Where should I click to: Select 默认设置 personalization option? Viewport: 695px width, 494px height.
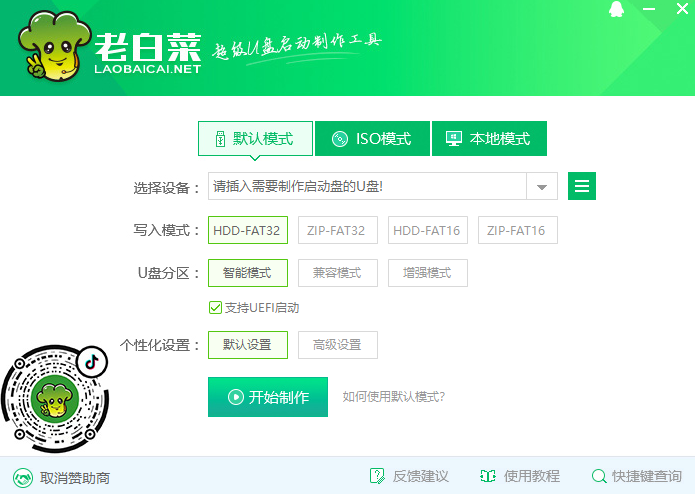[x=248, y=345]
